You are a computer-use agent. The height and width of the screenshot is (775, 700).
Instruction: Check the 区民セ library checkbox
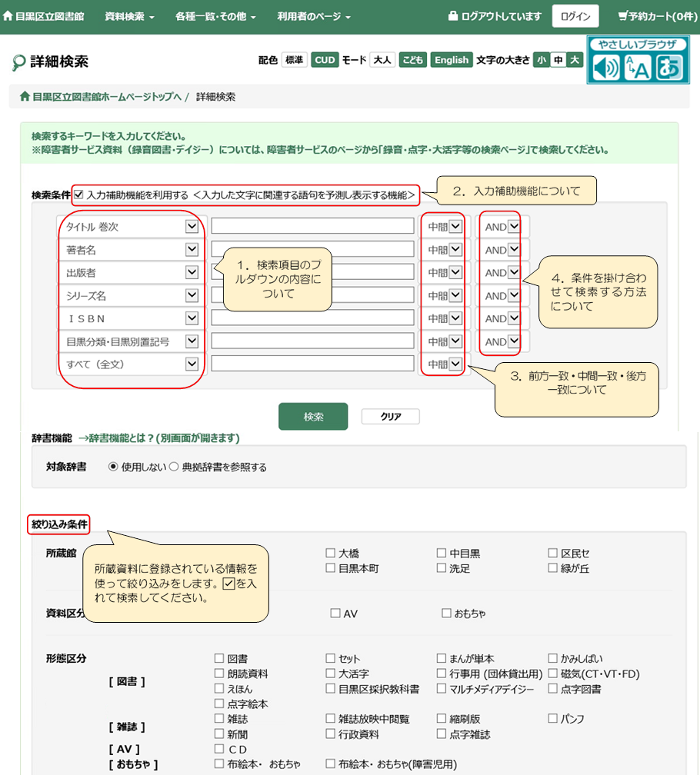coord(552,553)
